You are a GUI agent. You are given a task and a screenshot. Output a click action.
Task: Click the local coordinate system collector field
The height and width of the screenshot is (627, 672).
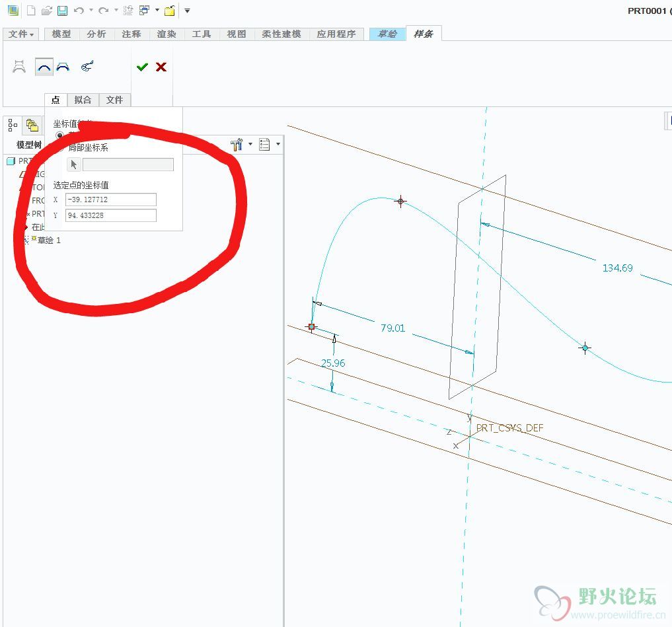coord(128,165)
